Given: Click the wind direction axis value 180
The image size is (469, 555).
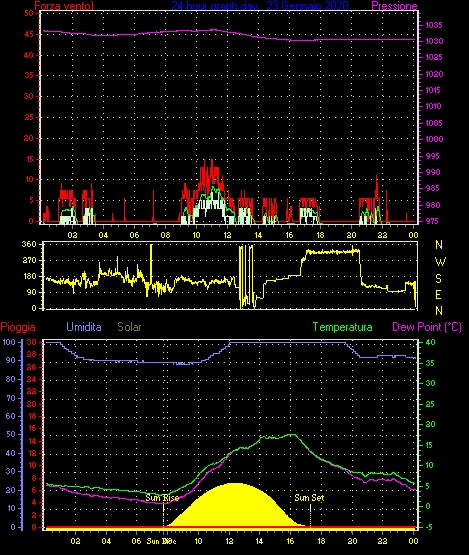Looking at the screenshot, I should tap(29, 276).
